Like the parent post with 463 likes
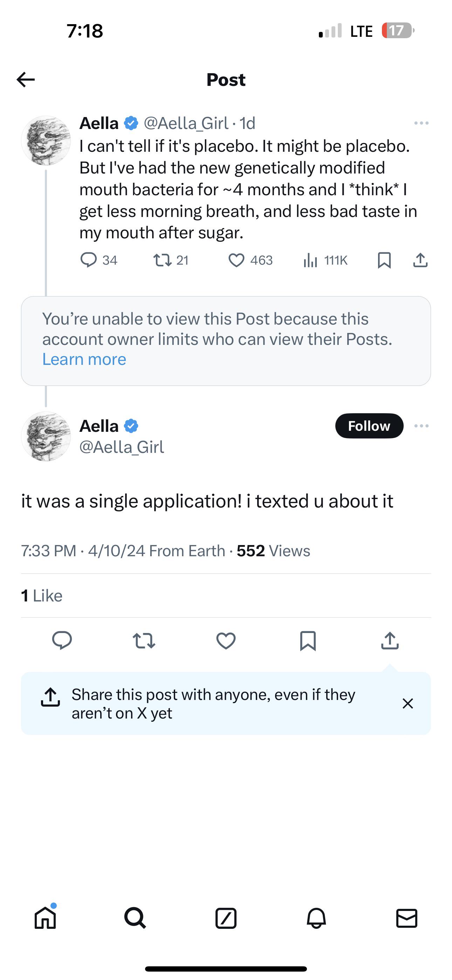The image size is (452, 980). coord(236,260)
